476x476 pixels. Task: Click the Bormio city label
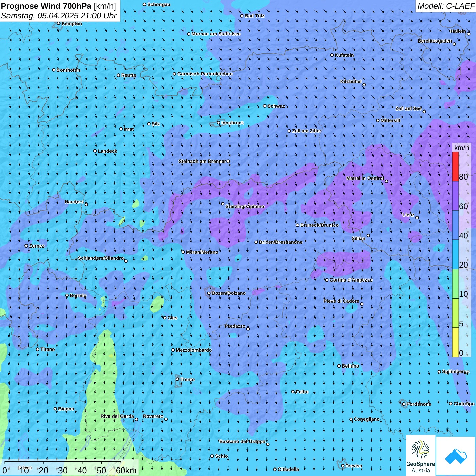78,295
